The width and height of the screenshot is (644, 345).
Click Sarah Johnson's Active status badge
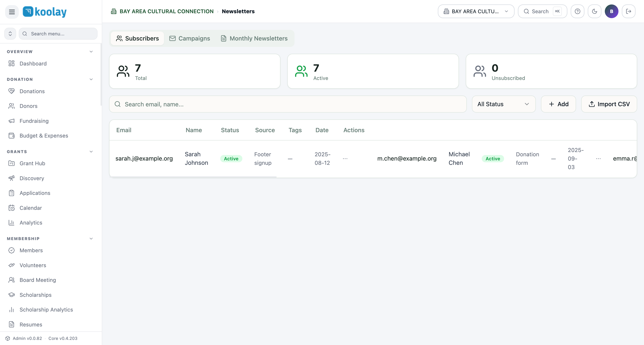pos(231,159)
